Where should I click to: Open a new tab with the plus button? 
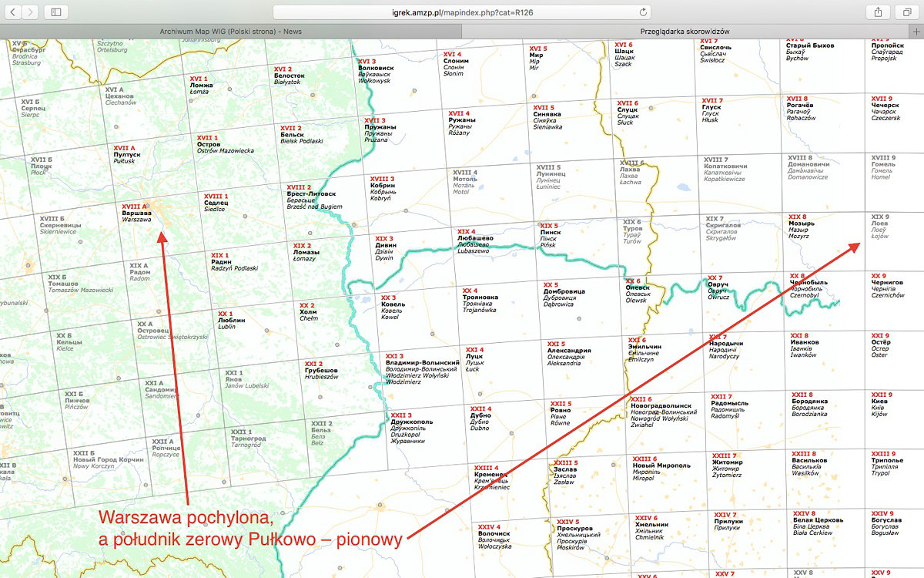(x=916, y=31)
